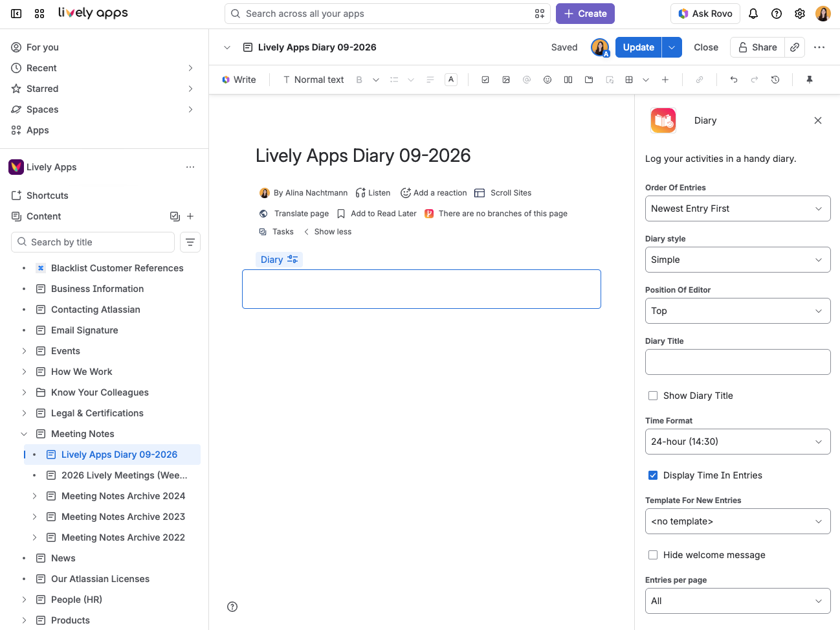Open the Diary style dropdown
The height and width of the screenshot is (630, 840).
[x=738, y=260]
